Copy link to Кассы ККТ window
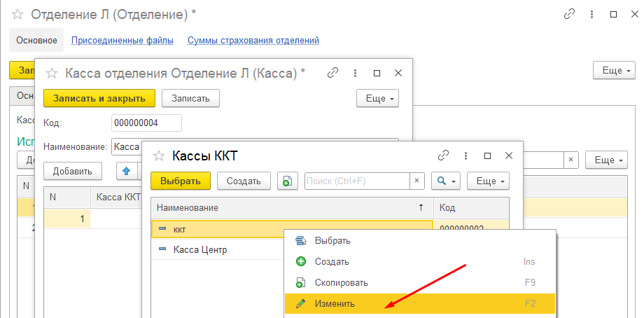The image size is (644, 318). point(443,155)
